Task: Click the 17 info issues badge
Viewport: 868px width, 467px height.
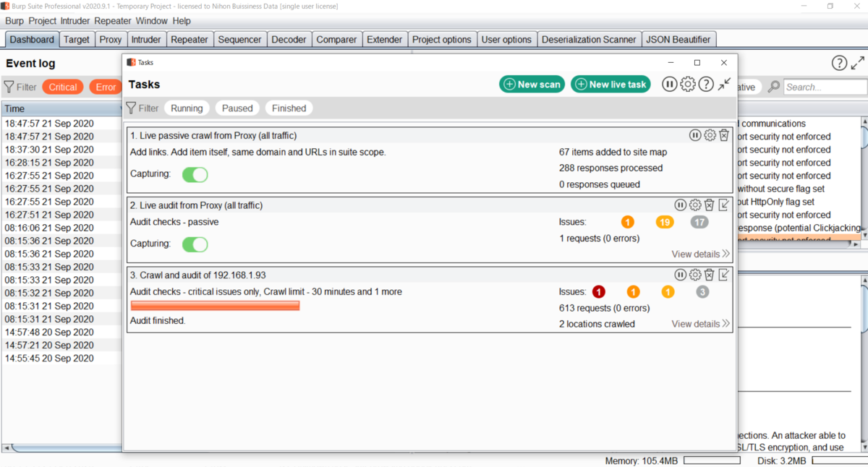Action: coord(699,222)
